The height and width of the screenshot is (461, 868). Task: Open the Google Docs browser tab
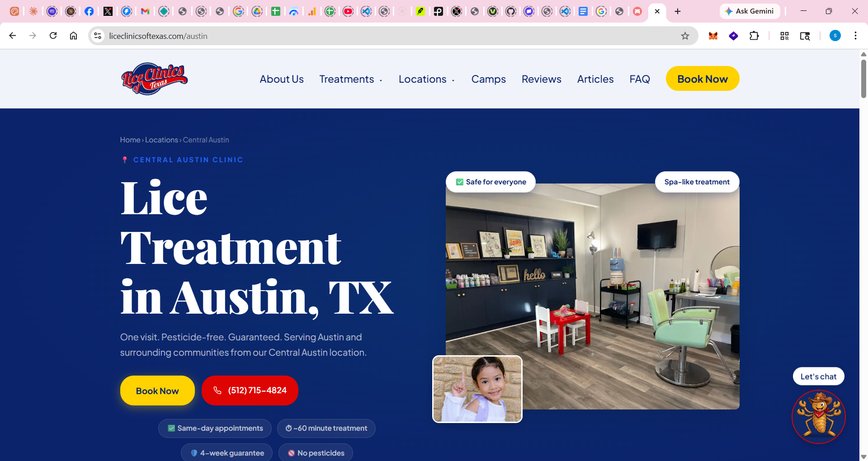[x=583, y=11]
